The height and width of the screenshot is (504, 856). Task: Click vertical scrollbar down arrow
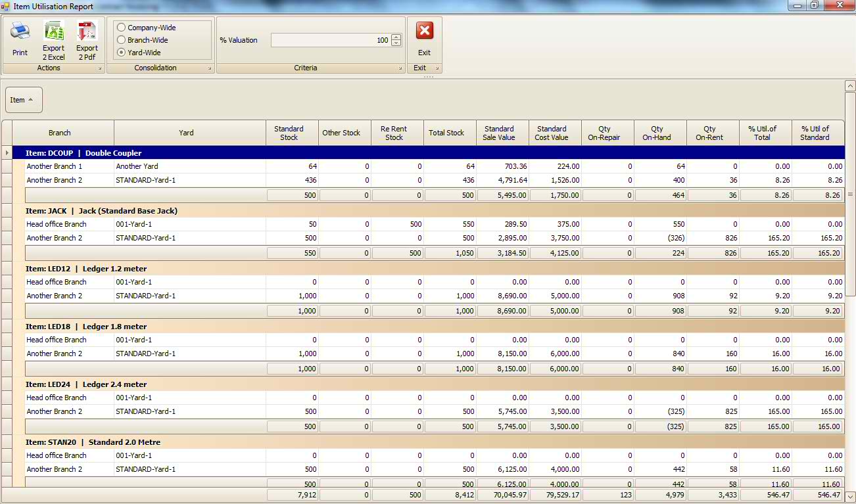(x=850, y=497)
